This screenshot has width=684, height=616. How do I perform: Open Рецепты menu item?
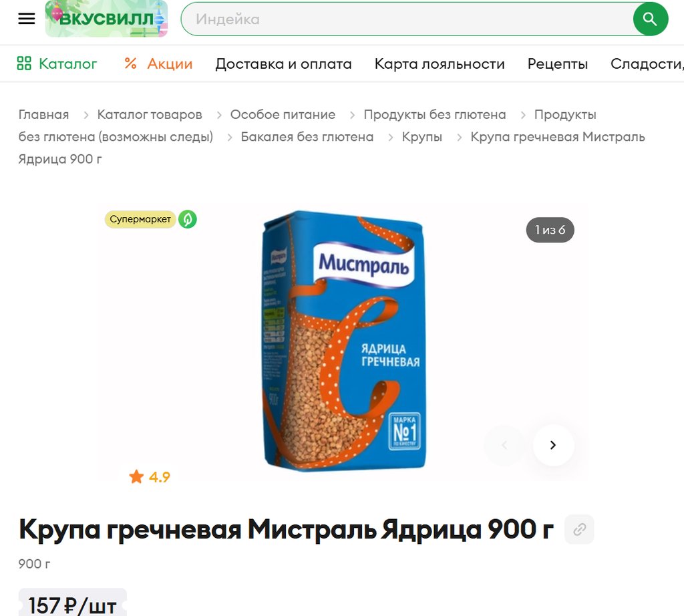pyautogui.click(x=558, y=63)
